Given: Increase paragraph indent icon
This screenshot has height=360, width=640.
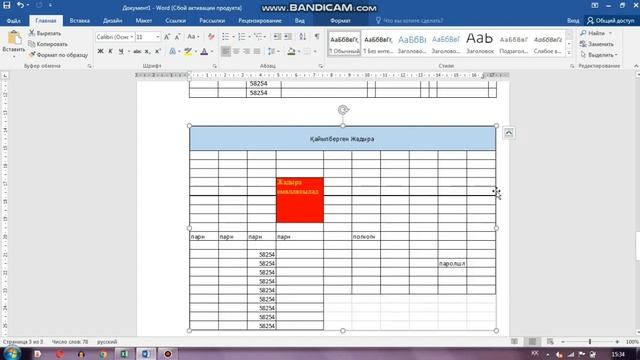Looking at the screenshot, I should pos(288,37).
